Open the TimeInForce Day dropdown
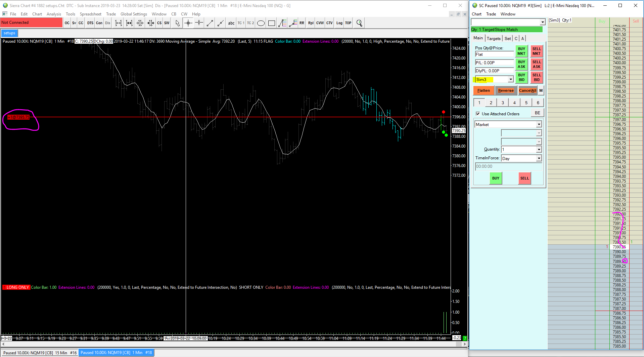 [x=539, y=158]
